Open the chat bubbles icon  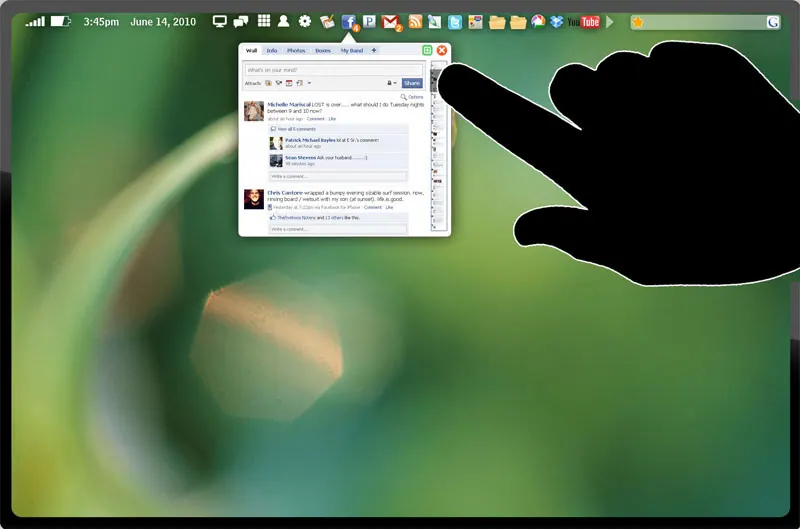point(240,21)
